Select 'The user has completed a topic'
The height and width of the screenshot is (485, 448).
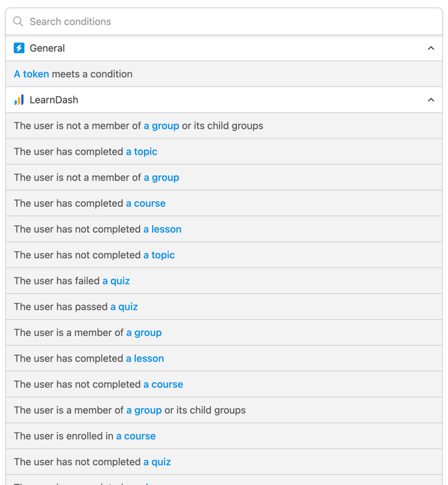[x=224, y=151]
